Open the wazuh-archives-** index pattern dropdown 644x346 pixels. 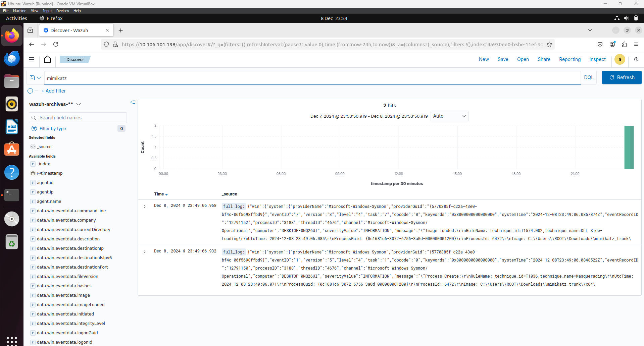point(79,104)
